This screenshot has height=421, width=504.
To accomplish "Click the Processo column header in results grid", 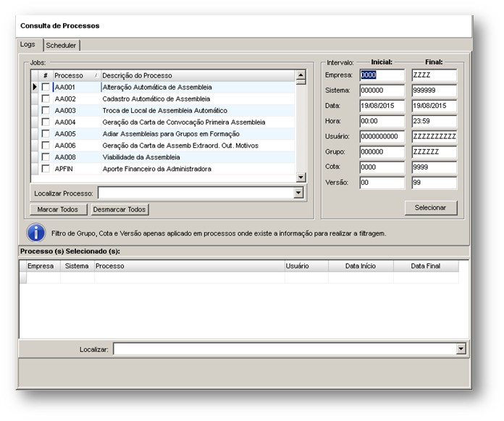I will click(190, 266).
